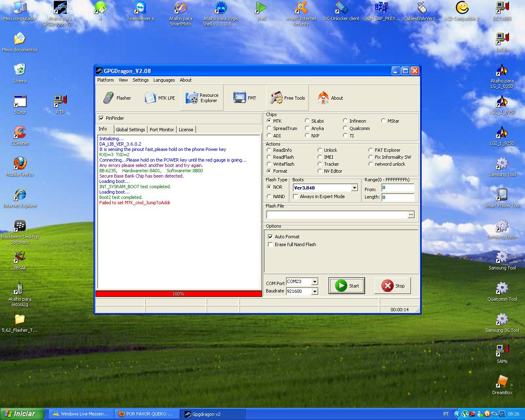Open Qualcomm Tool desktop icon
The width and height of the screenshot is (525, 420).
click(x=502, y=292)
